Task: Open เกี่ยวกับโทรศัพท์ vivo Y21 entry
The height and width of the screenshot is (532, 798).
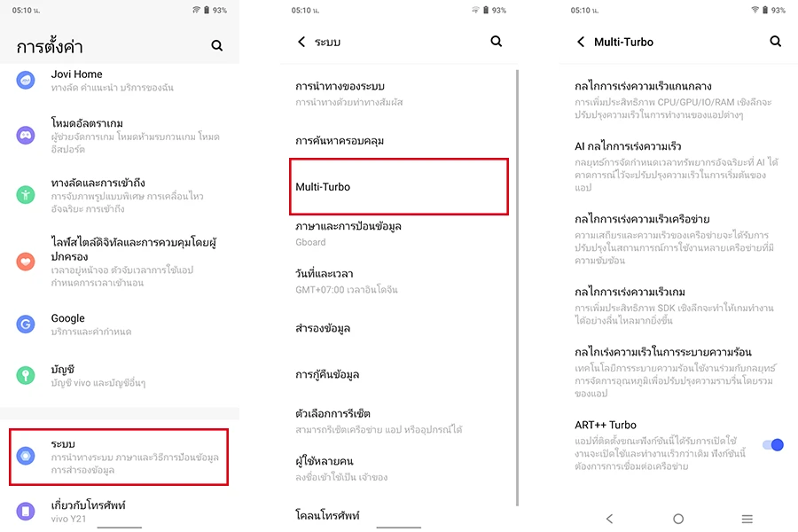Action: [119, 511]
